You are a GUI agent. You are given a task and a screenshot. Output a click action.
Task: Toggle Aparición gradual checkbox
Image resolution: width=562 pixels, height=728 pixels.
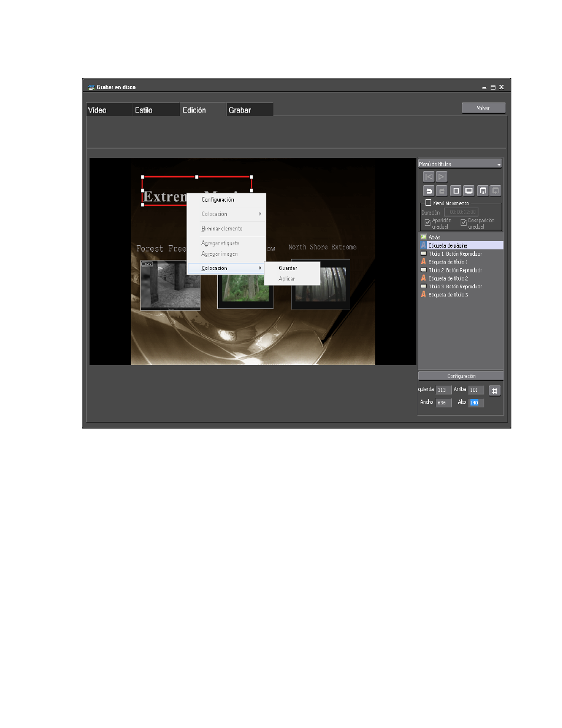click(x=428, y=222)
